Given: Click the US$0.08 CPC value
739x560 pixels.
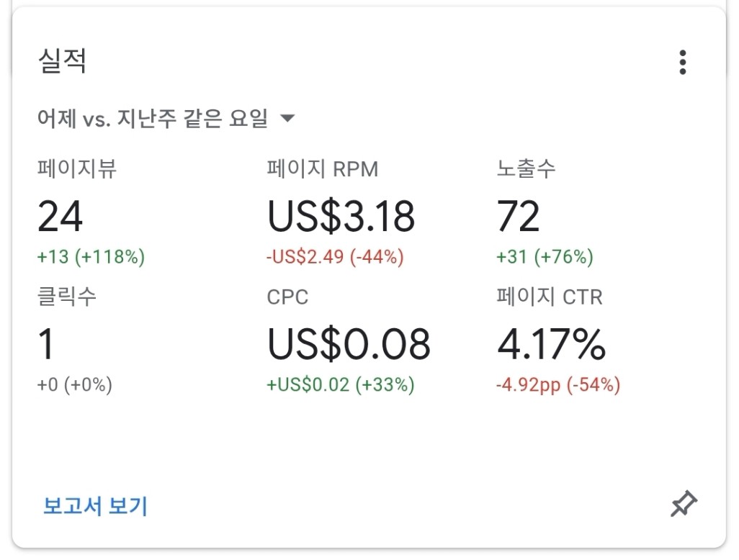Looking at the screenshot, I should [x=349, y=344].
